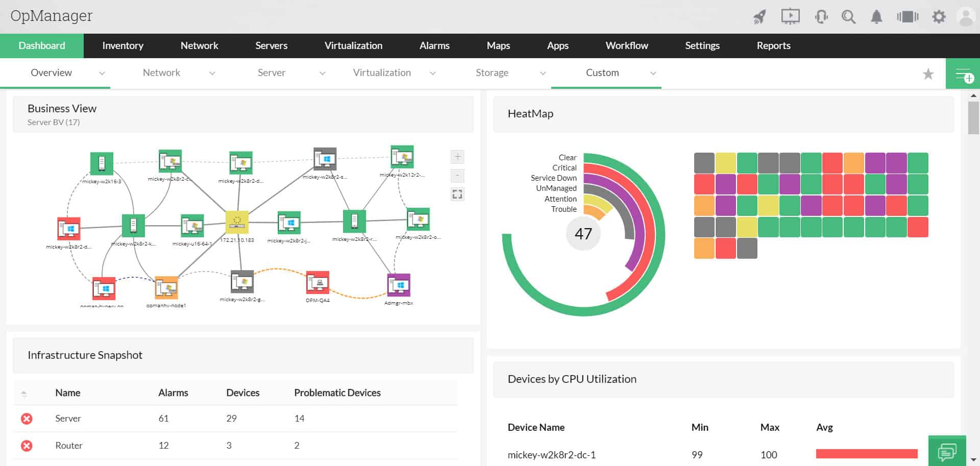
Task: Select the mickey-w2k16-3 device node
Action: (x=102, y=163)
